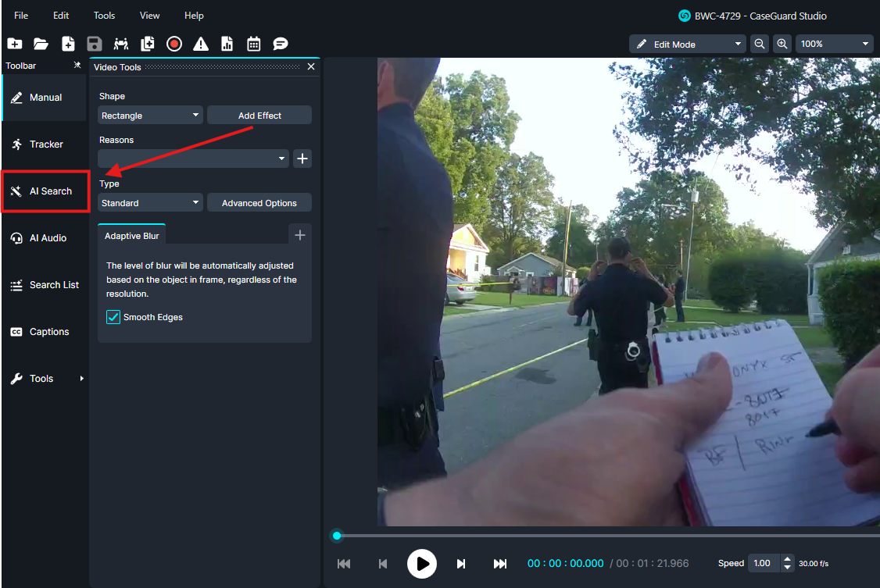Toggle the Smooth Edges checkbox
880x588 pixels.
[113, 317]
